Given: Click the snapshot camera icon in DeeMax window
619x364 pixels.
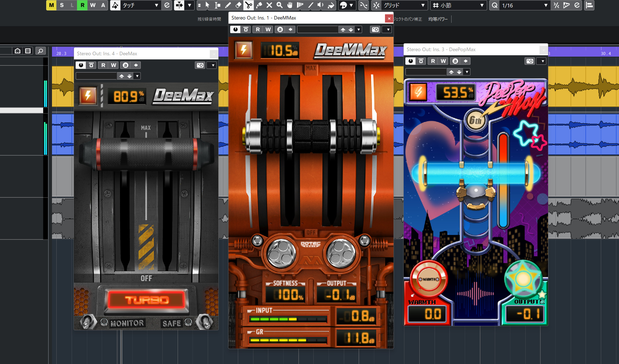Looking at the screenshot, I should tap(200, 65).
